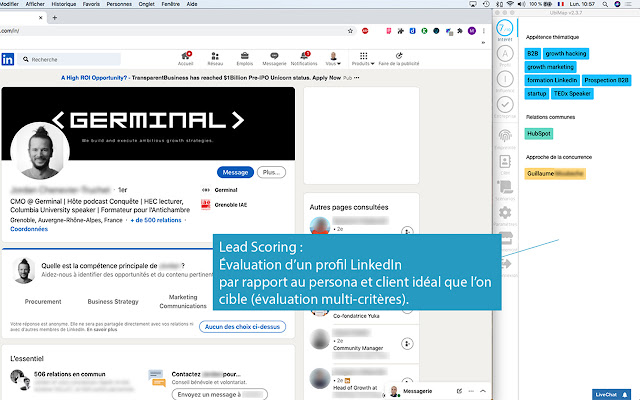
Task: Expand Messagerie bar with chevron
Action: pos(483,391)
